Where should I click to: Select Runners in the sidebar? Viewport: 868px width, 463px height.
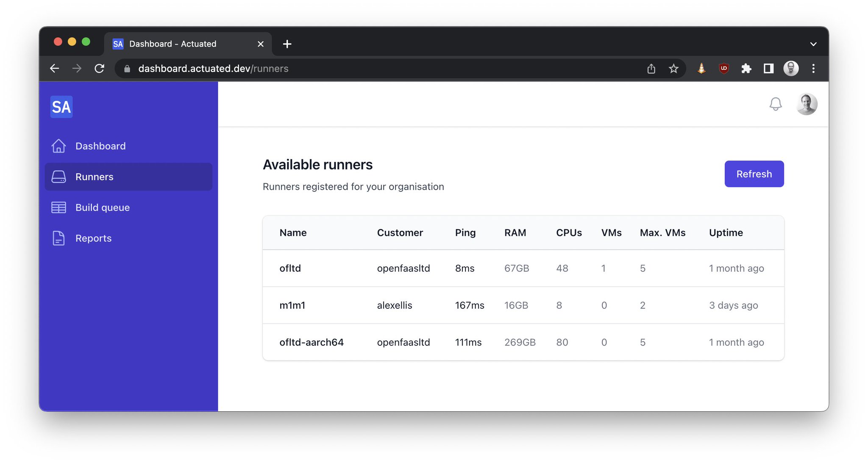[128, 177]
